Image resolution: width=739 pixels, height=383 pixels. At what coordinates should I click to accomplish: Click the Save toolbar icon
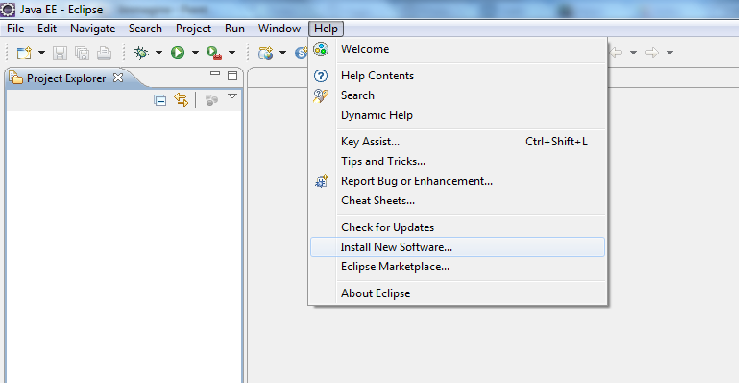click(x=59, y=53)
